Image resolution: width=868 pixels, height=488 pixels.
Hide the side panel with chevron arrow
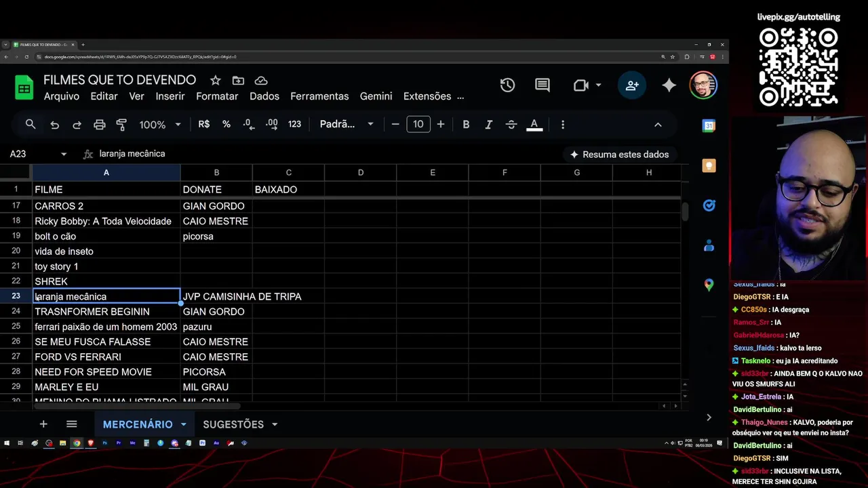tap(709, 418)
